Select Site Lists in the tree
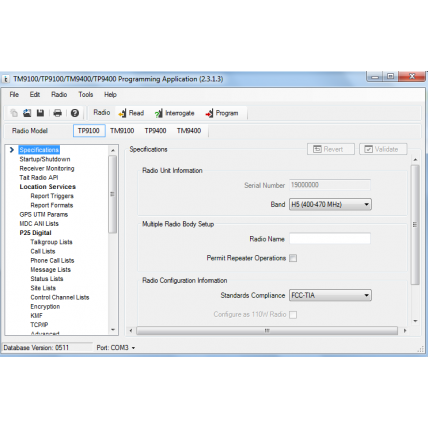 click(x=43, y=288)
